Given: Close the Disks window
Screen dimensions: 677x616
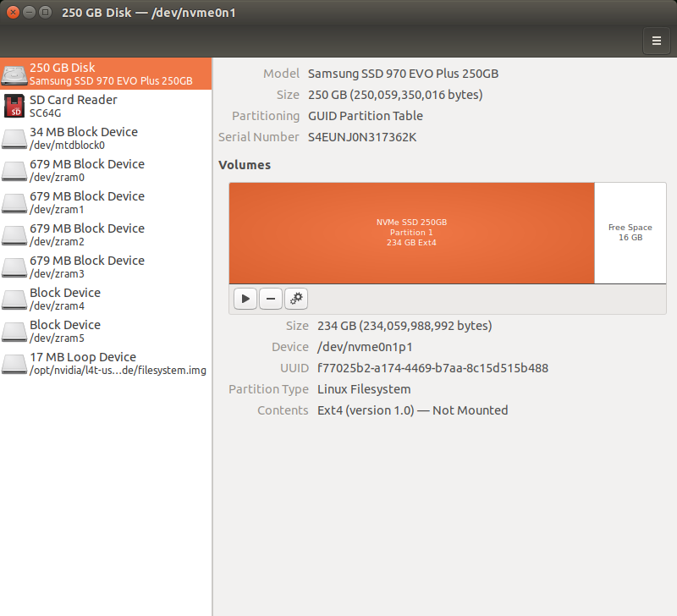Looking at the screenshot, I should point(13,13).
